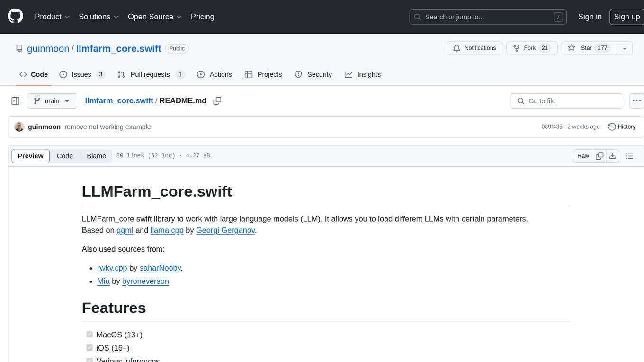The width and height of the screenshot is (644, 362).
Task: Switch to the Projects tab
Action: [x=263, y=74]
